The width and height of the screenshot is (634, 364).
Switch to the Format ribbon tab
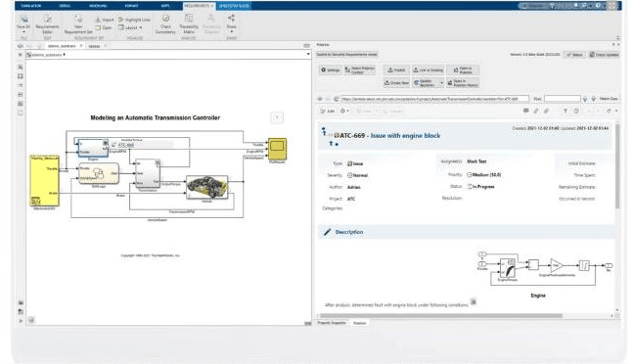tap(132, 6)
